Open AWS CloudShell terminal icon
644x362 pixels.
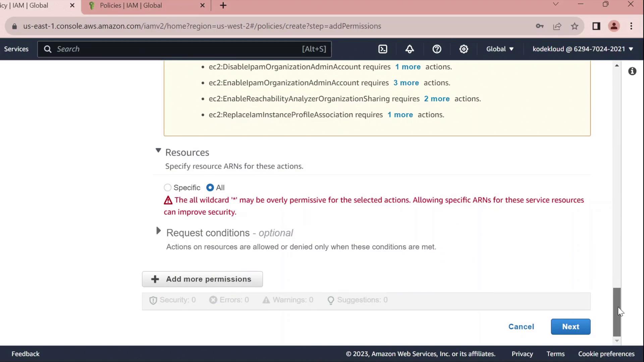[x=383, y=49]
